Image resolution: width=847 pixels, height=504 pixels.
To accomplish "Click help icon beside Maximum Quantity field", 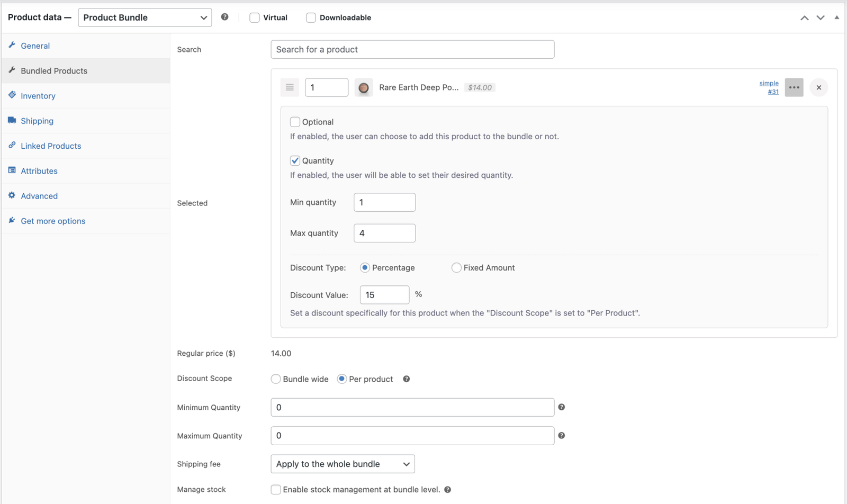I will 561,436.
